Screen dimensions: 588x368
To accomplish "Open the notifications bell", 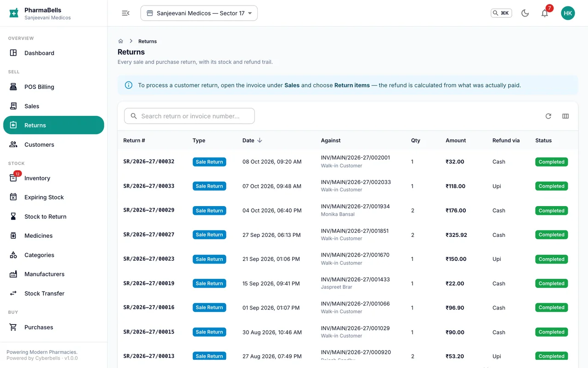I will point(545,13).
